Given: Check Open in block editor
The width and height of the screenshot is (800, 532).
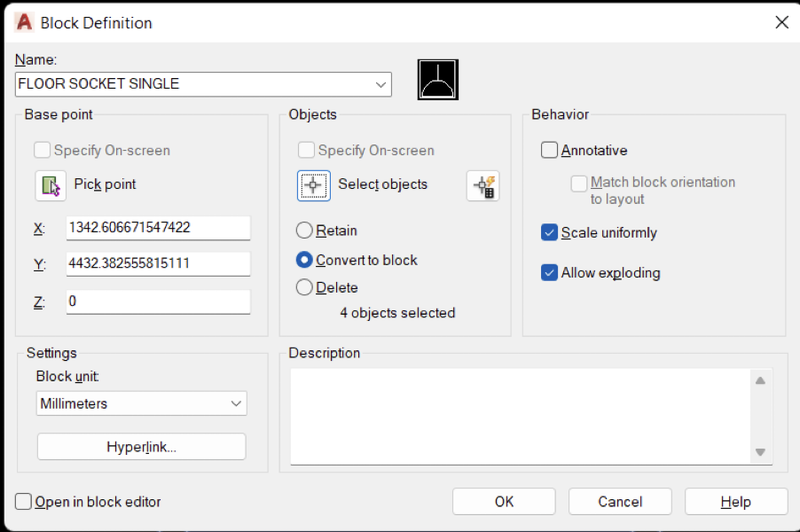Looking at the screenshot, I should coord(23,501).
